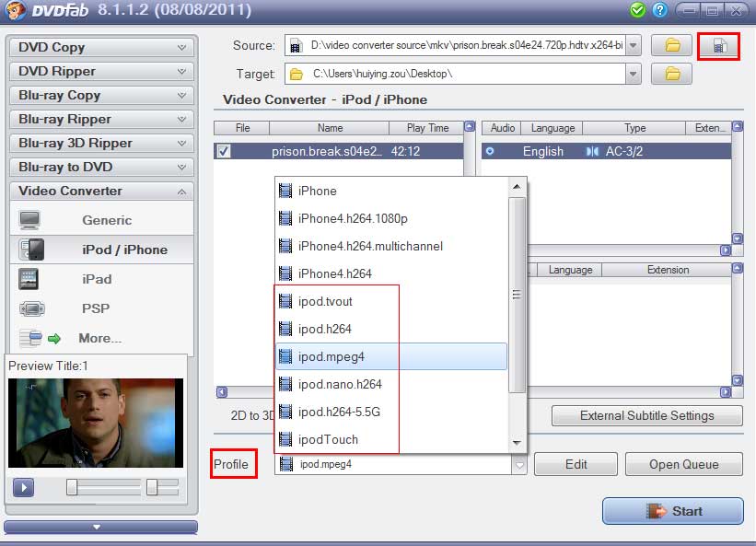Open the blue help question icon
The height and width of the screenshot is (546, 756).
(659, 9)
